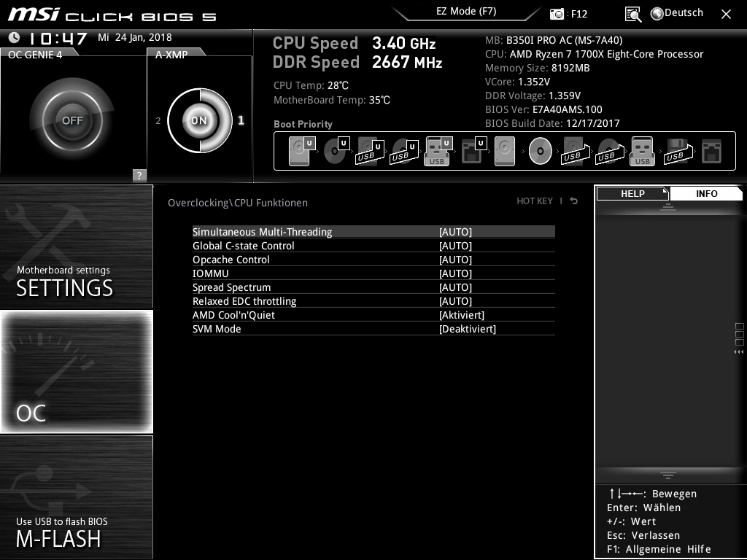
Task: Switch to the HELP tab
Action: (632, 194)
